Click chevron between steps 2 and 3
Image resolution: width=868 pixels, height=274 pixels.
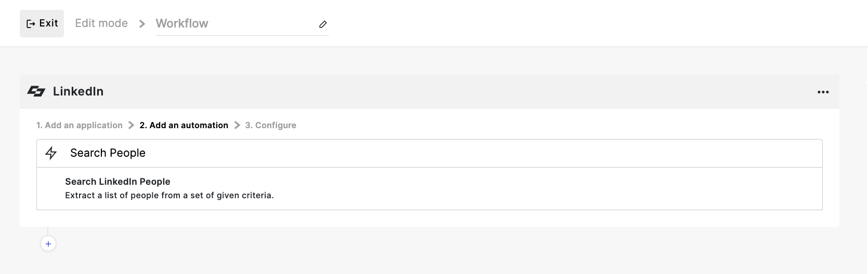237,125
